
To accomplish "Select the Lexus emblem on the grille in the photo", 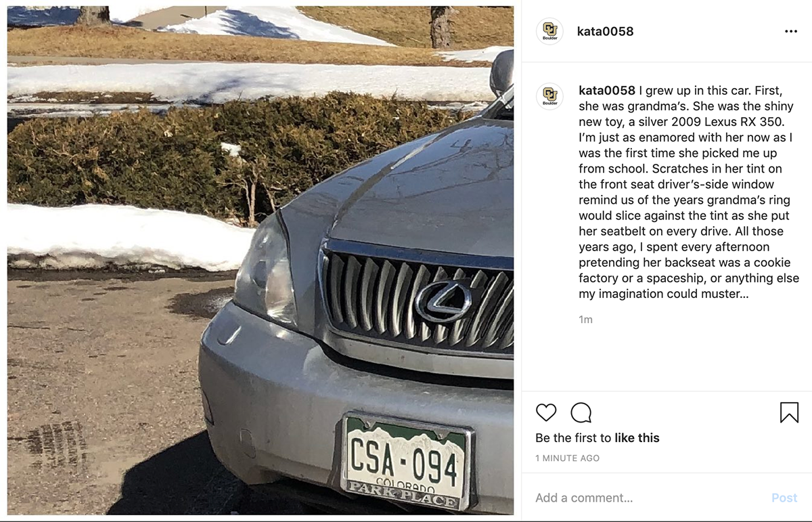I will pyautogui.click(x=443, y=300).
